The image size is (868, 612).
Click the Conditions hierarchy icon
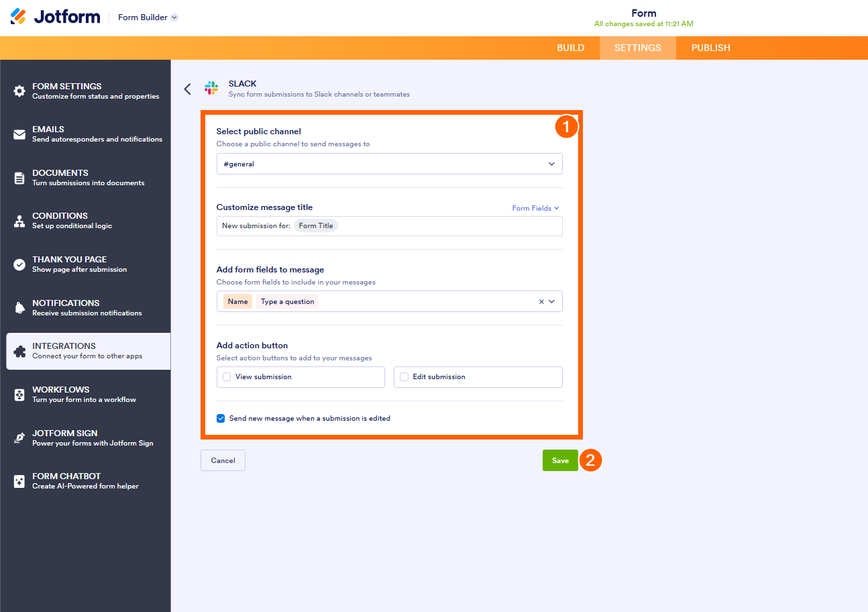pos(19,221)
